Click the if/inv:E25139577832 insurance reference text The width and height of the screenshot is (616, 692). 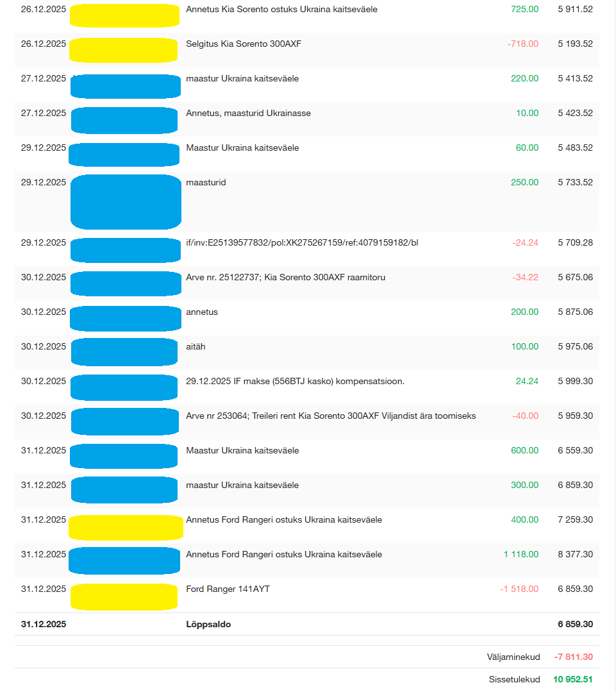tap(302, 243)
